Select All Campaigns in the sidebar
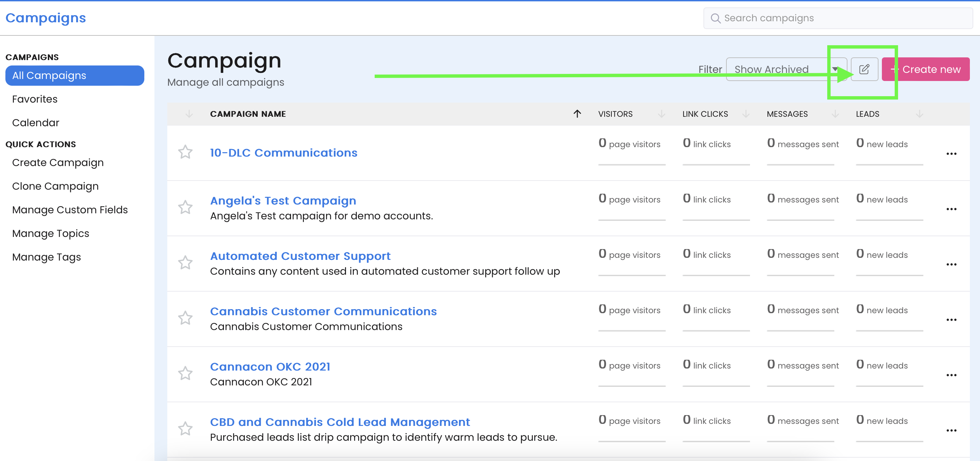980x461 pixels. 75,75
